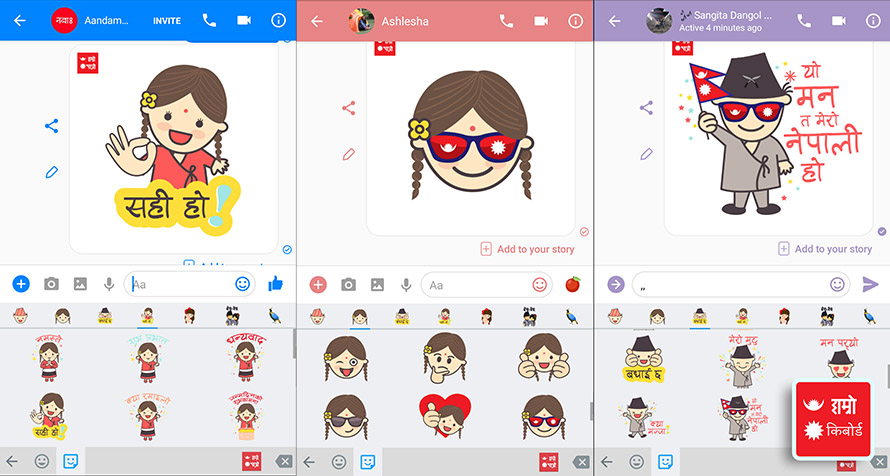Record voice message in Aandam chat
The width and height of the screenshot is (890, 476).
click(108, 285)
